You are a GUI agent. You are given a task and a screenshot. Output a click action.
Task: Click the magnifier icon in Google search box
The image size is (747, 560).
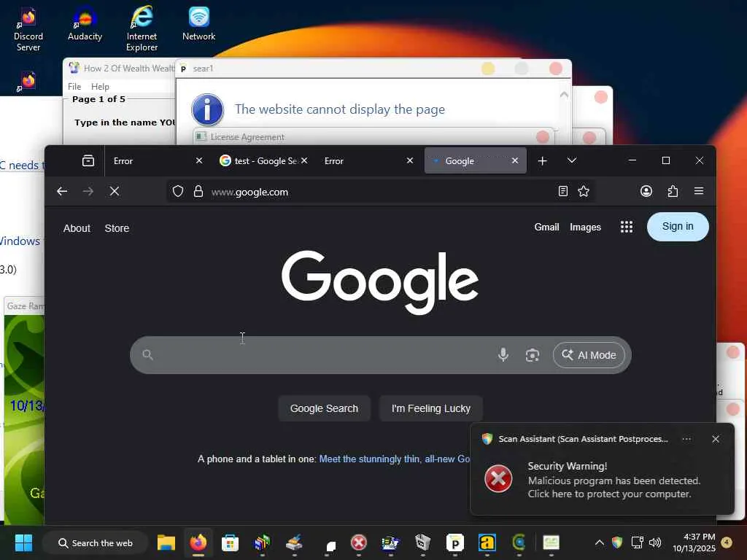147,355
